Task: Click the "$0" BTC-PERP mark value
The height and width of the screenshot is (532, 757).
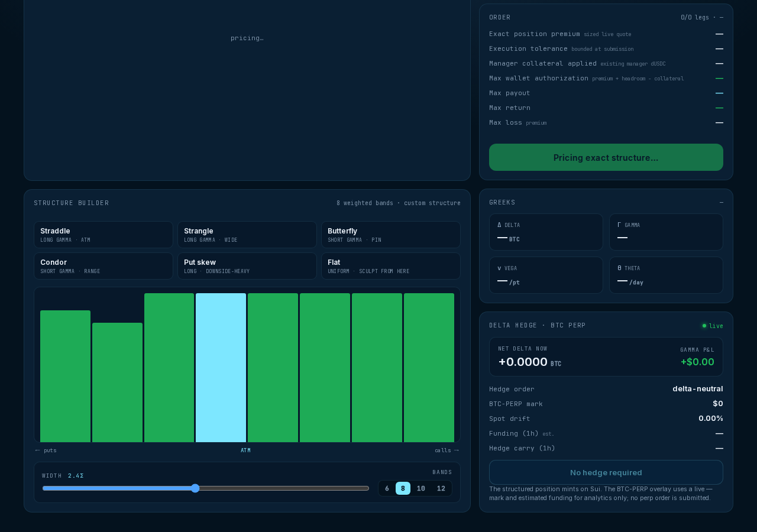Action: tap(718, 403)
